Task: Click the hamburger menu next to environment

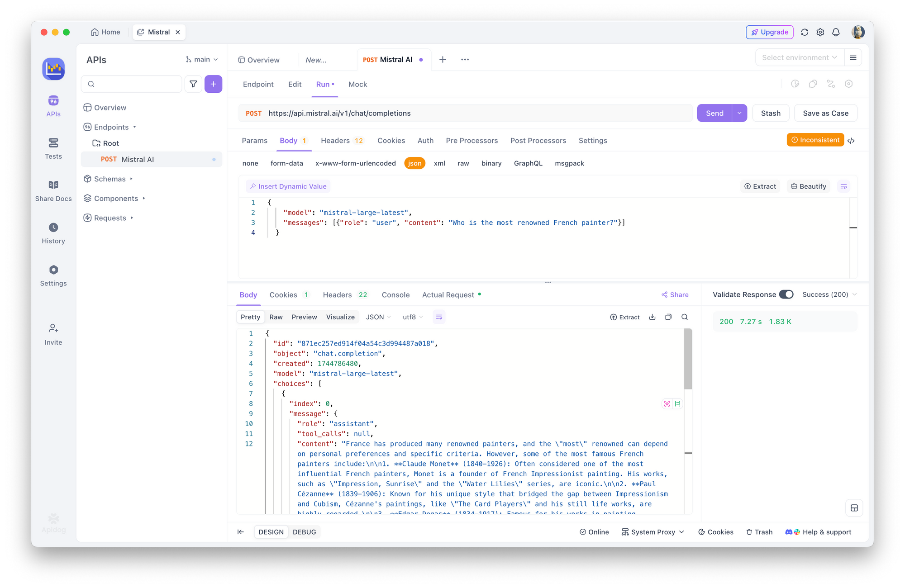Action: [x=853, y=57]
